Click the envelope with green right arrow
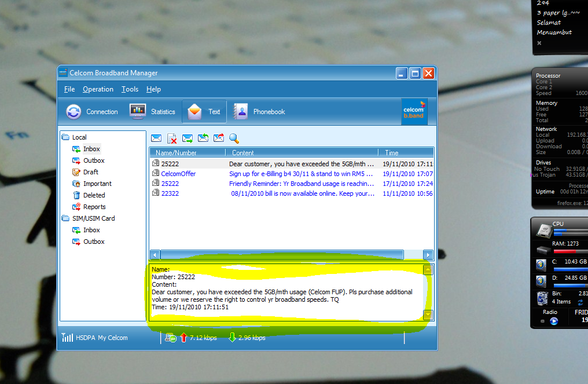 (188, 138)
